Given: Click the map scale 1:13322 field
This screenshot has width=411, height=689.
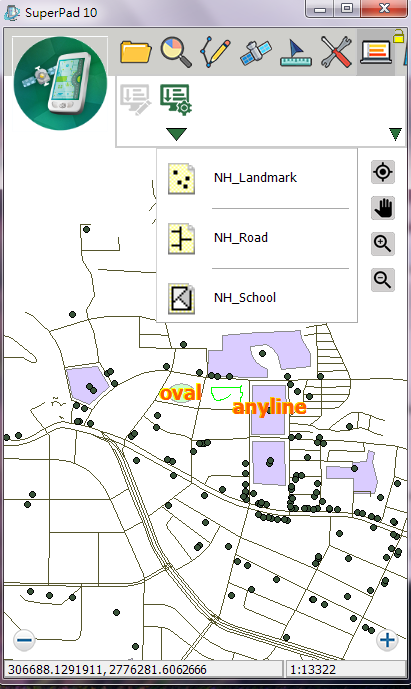Looking at the screenshot, I should click(x=346, y=670).
